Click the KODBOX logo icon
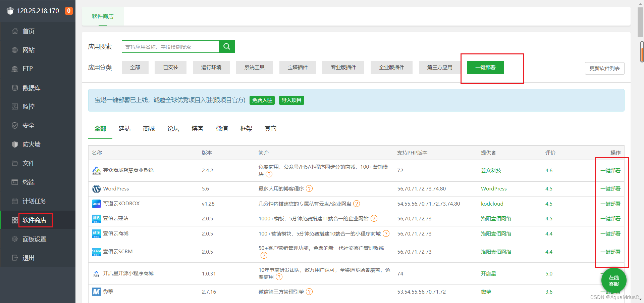The height and width of the screenshot is (303, 644). (x=96, y=204)
